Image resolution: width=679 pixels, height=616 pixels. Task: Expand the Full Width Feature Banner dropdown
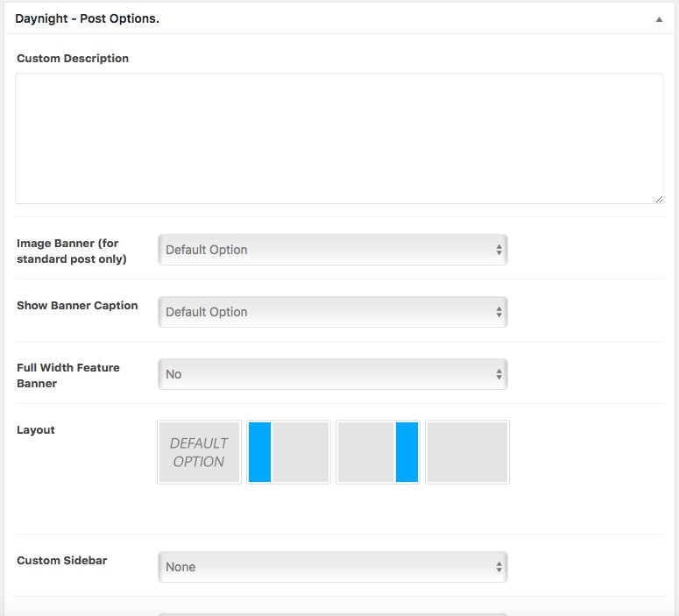point(332,374)
